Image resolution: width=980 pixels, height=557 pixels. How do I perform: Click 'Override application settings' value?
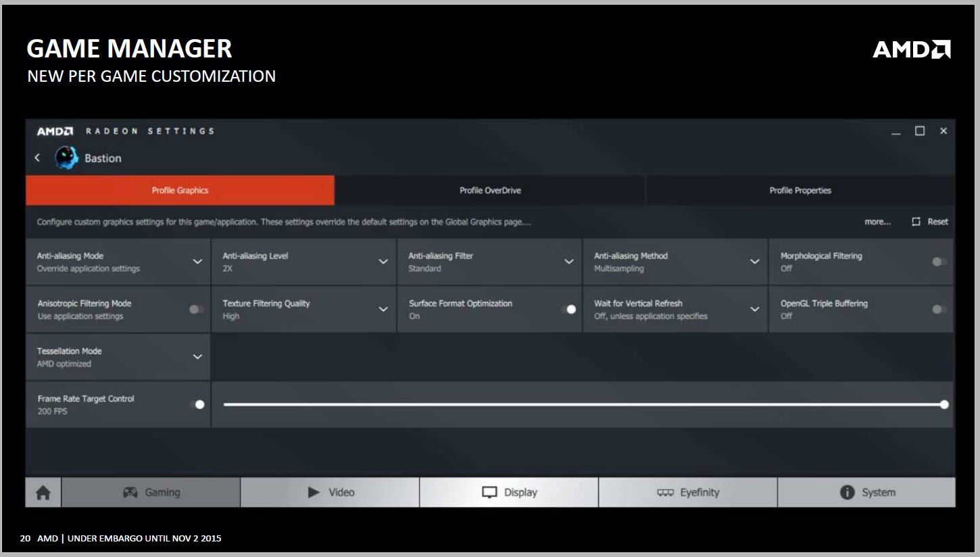(x=89, y=268)
